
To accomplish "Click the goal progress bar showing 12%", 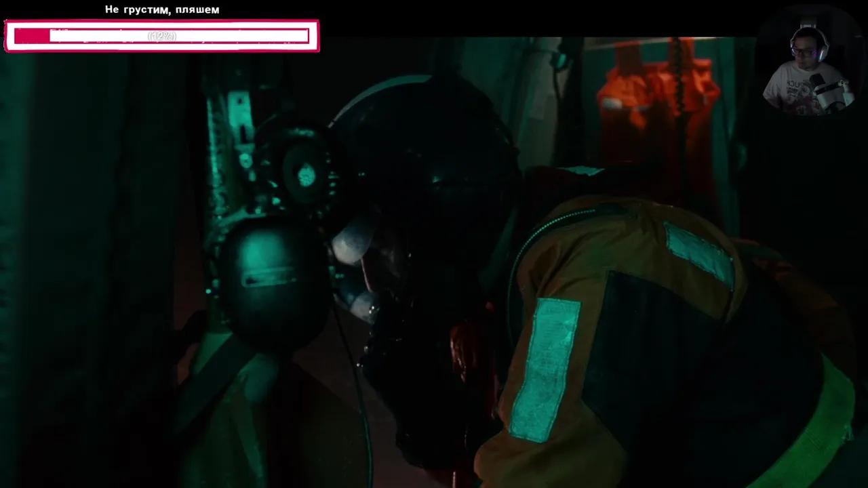I will point(161,36).
